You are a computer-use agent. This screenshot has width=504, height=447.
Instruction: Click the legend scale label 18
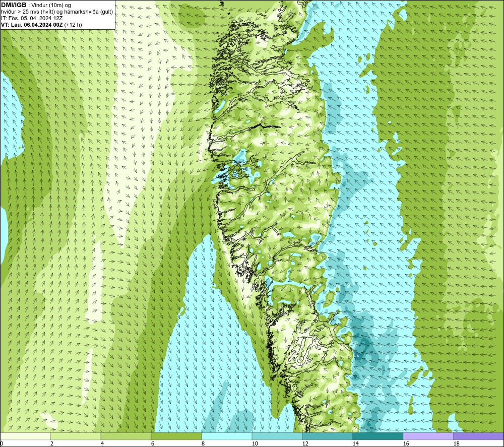tap(456, 444)
